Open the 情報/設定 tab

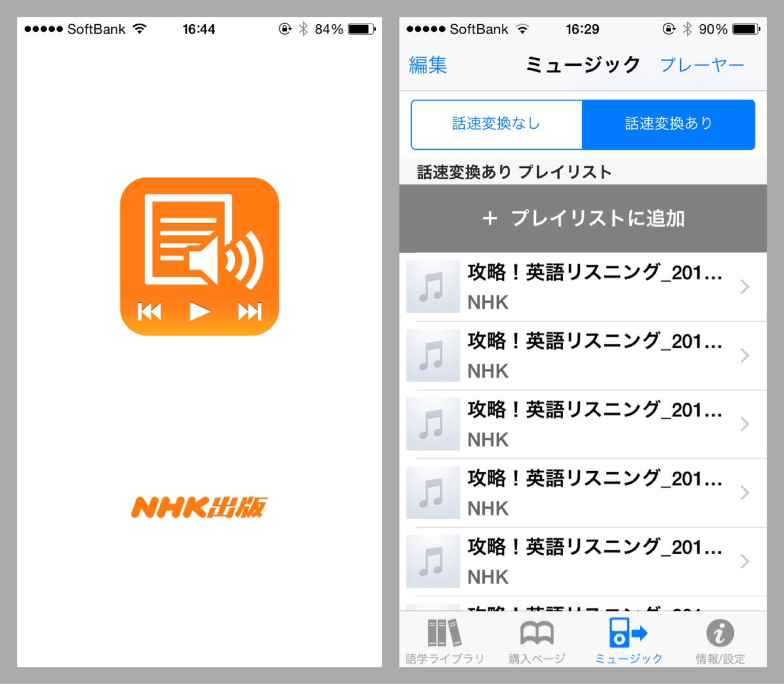tap(720, 640)
